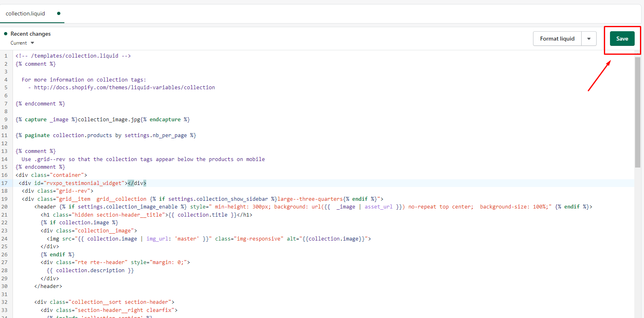Image resolution: width=644 pixels, height=318 pixels.
Task: Click the closing </header> tag on line 30
Action: [48, 286]
